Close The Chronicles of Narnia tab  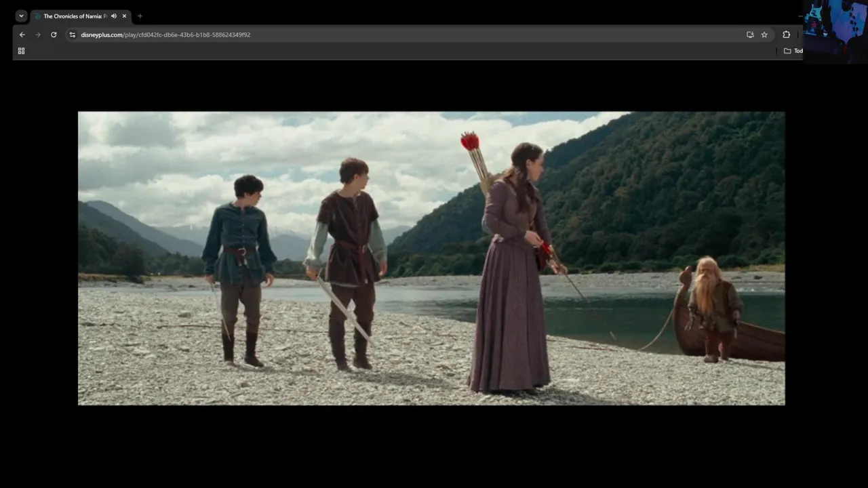click(x=124, y=16)
